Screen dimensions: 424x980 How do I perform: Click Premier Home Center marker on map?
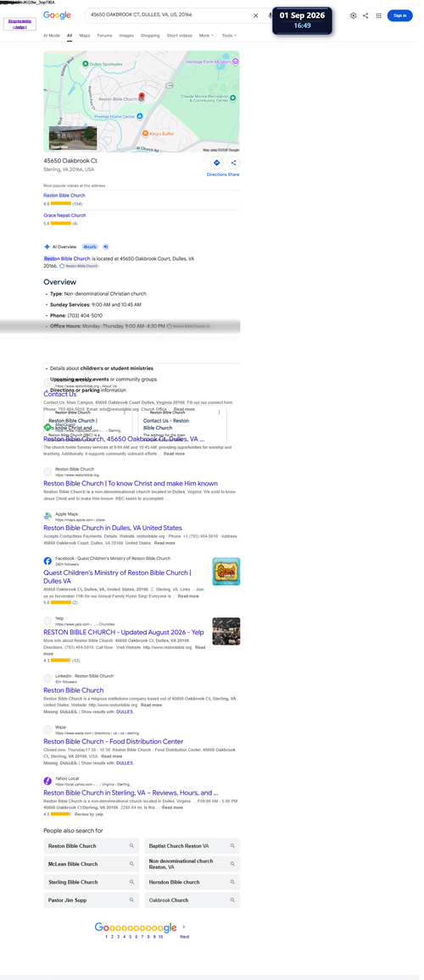[x=140, y=116]
